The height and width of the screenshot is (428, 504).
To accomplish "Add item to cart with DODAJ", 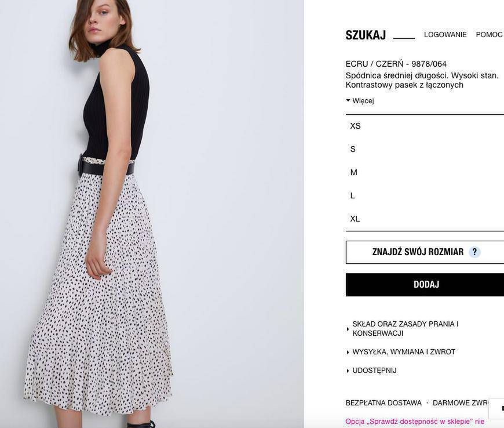I will [x=425, y=285].
